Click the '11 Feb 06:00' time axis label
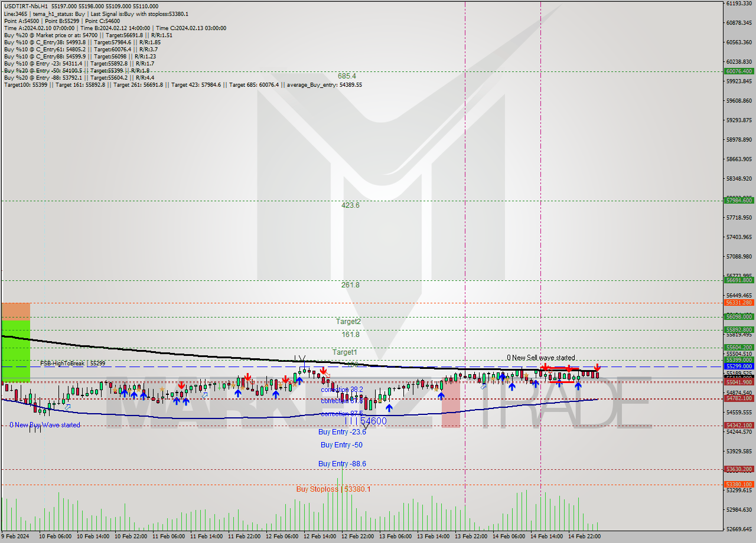Image resolution: width=756 pixels, height=543 pixels. click(x=169, y=537)
